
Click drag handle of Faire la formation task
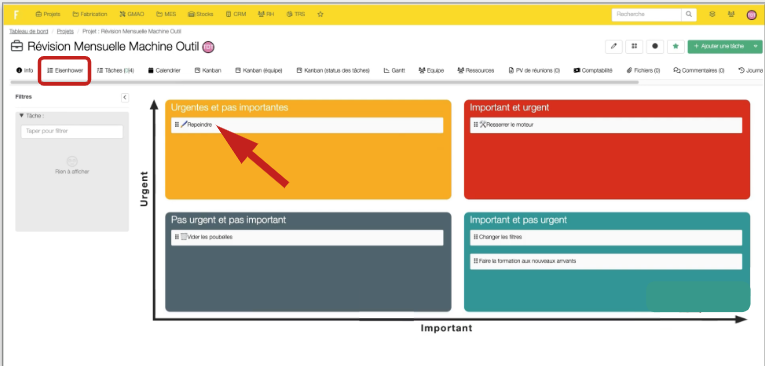476,261
